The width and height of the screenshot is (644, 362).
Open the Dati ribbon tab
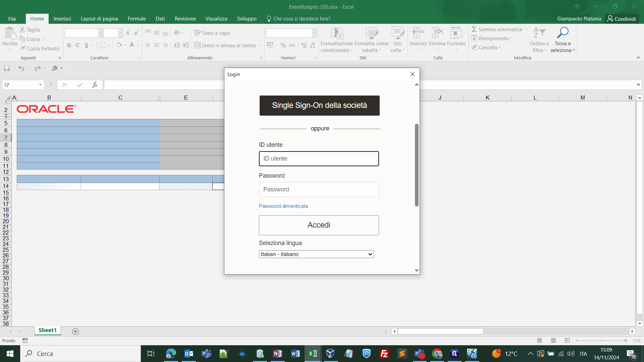pos(160,18)
